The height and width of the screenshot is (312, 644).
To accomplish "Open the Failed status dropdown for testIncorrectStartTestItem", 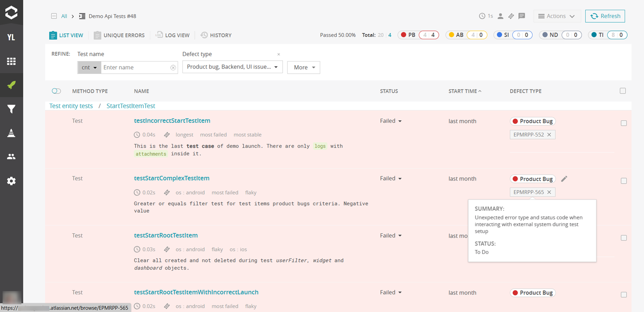I will point(391,121).
